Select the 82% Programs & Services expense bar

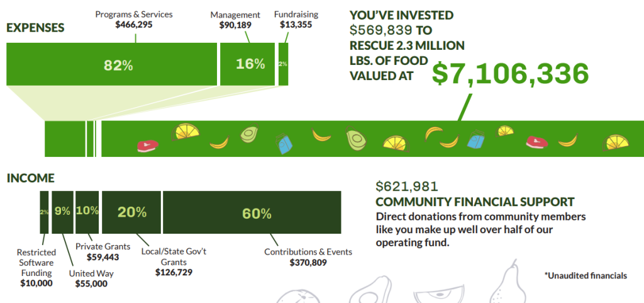coord(111,64)
